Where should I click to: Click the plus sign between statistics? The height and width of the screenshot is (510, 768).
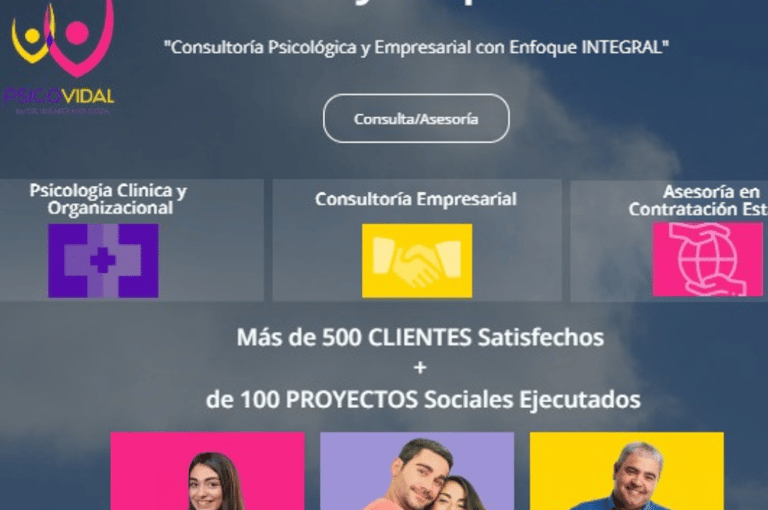(420, 367)
